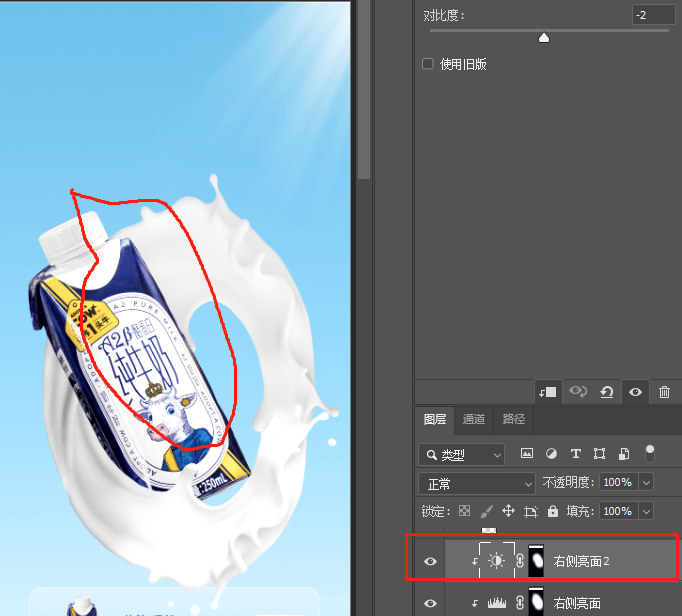The image size is (682, 616).
Task: Select the 右侧亮面 layer name
Action: (x=577, y=603)
